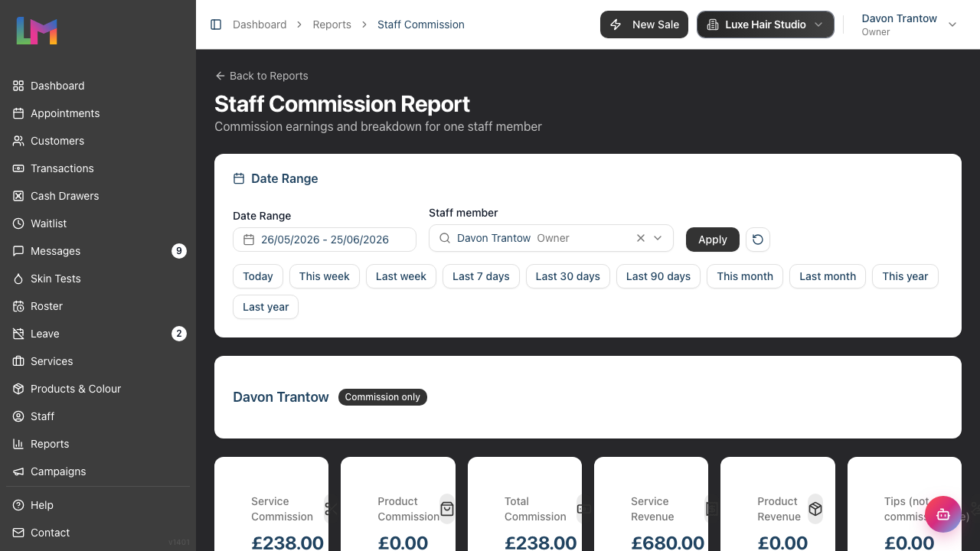
Task: Click the Products & Colour box icon
Action: [x=18, y=389]
